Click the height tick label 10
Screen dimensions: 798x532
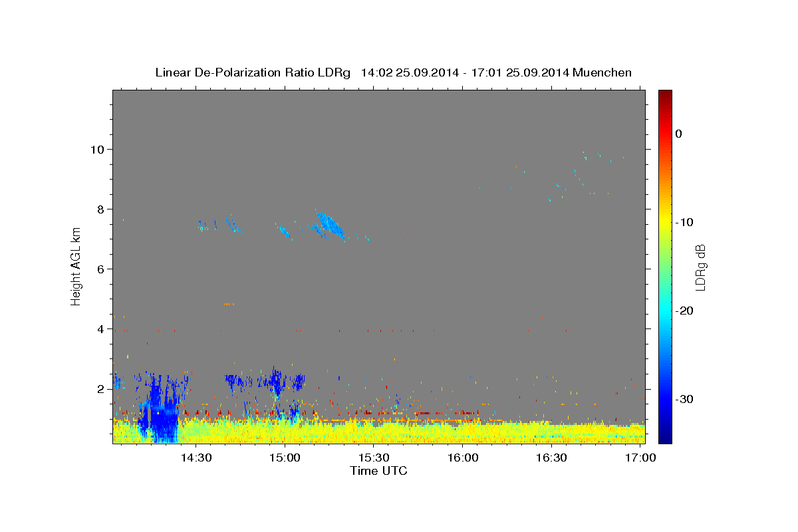pos(99,149)
